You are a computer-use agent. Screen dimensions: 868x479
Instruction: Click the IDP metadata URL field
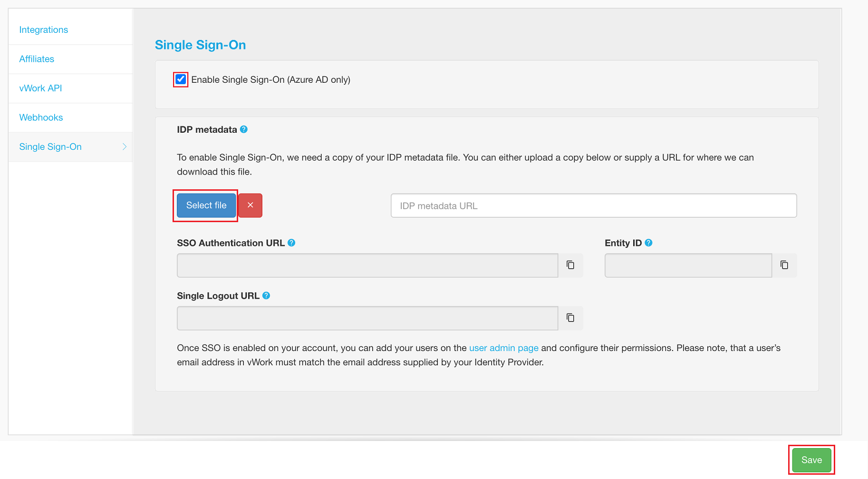[x=593, y=205]
